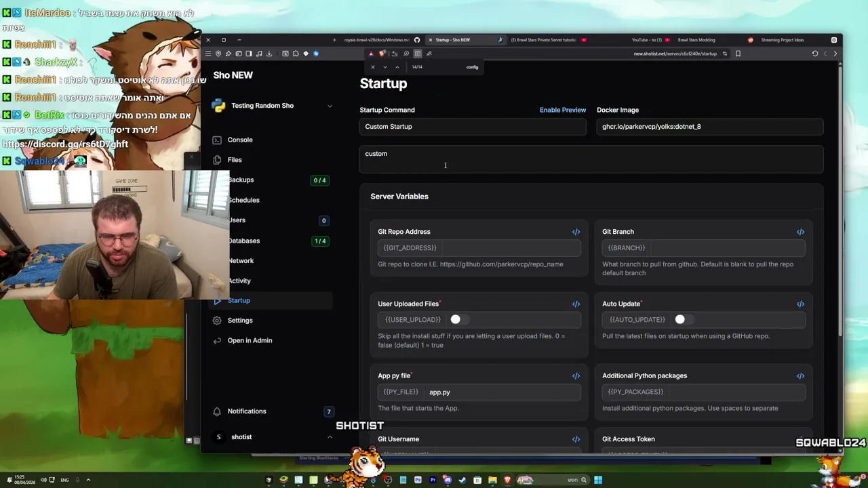Viewport: 868px width, 488px height.
Task: Jump to next find result arrow
Action: point(385,67)
